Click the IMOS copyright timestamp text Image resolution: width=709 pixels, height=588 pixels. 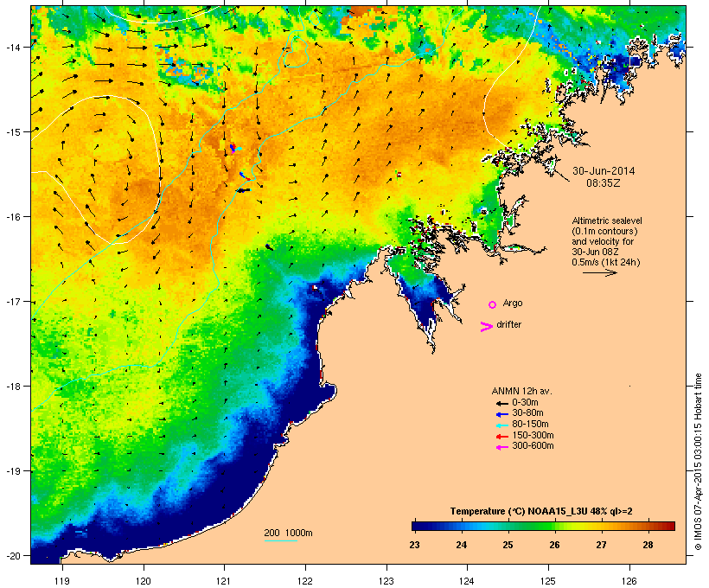tap(698, 462)
